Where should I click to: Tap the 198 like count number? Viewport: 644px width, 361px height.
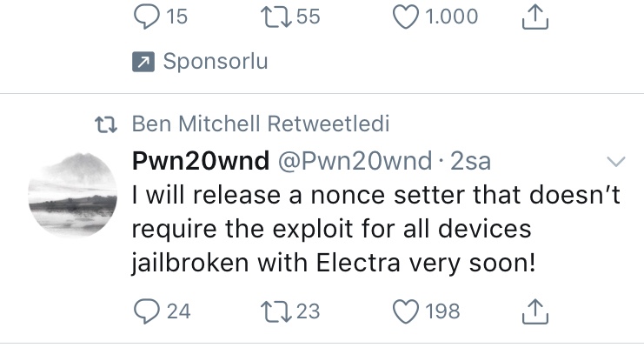(442, 311)
